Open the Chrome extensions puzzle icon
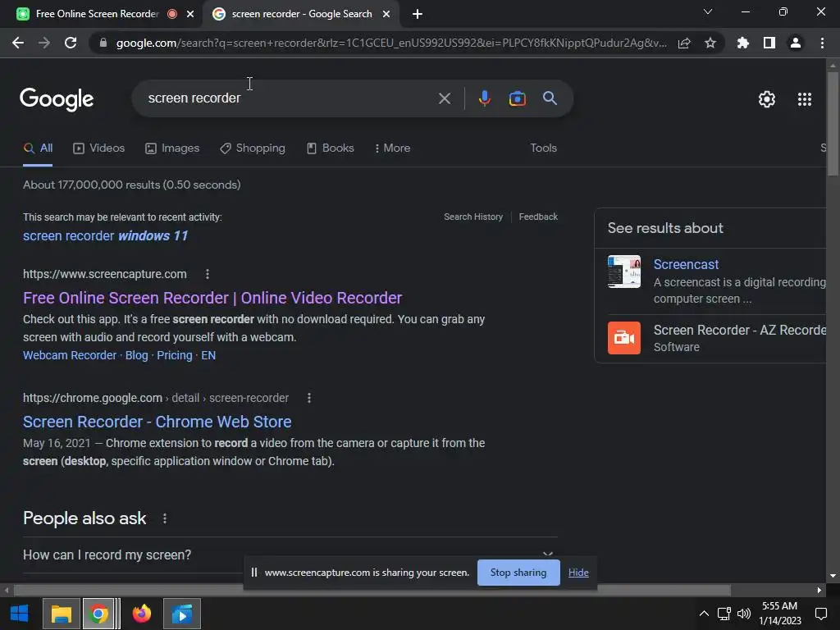The height and width of the screenshot is (630, 840). (x=742, y=43)
